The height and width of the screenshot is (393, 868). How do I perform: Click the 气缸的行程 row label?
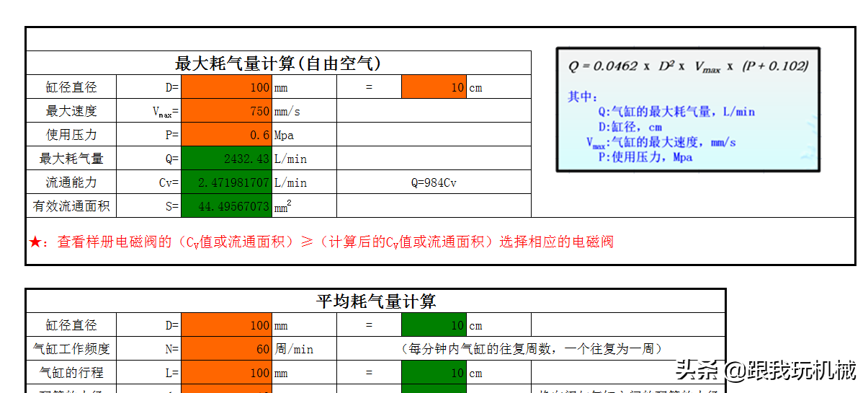pyautogui.click(x=71, y=373)
